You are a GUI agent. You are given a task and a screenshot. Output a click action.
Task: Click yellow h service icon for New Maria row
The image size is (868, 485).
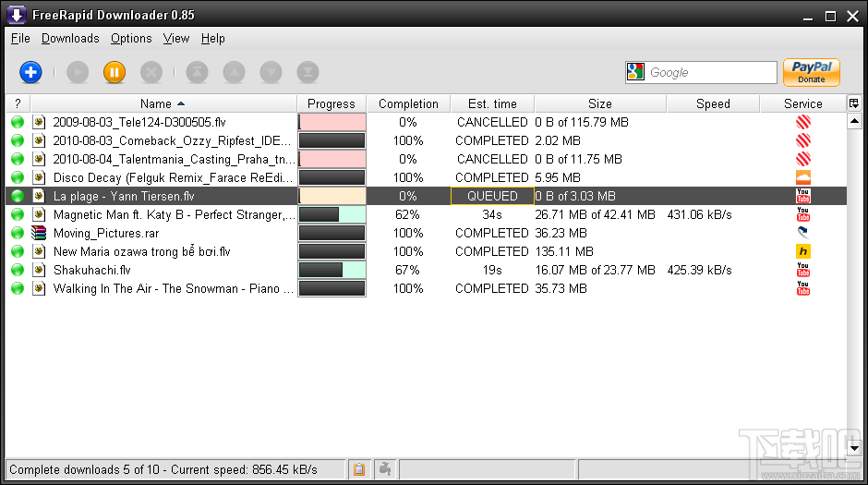(x=802, y=251)
